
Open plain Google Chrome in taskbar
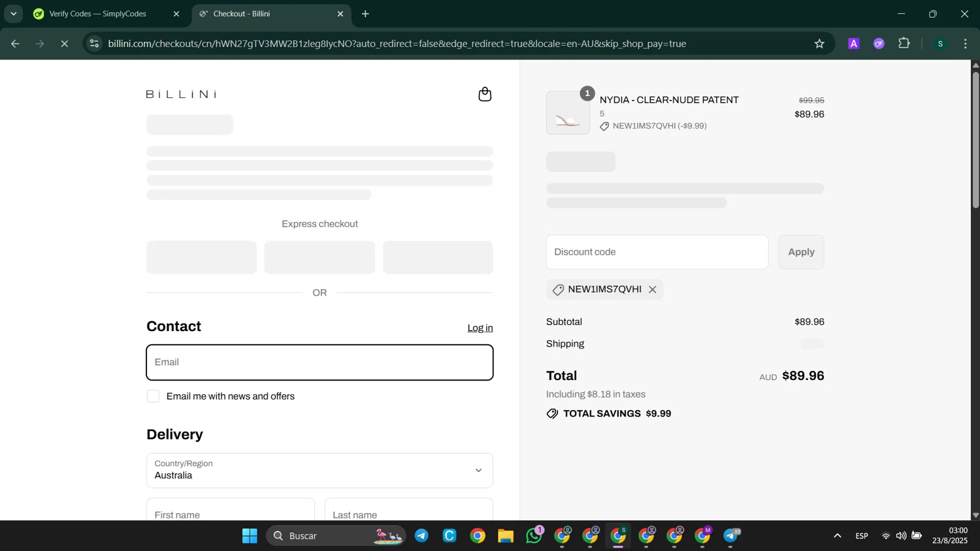(478, 536)
